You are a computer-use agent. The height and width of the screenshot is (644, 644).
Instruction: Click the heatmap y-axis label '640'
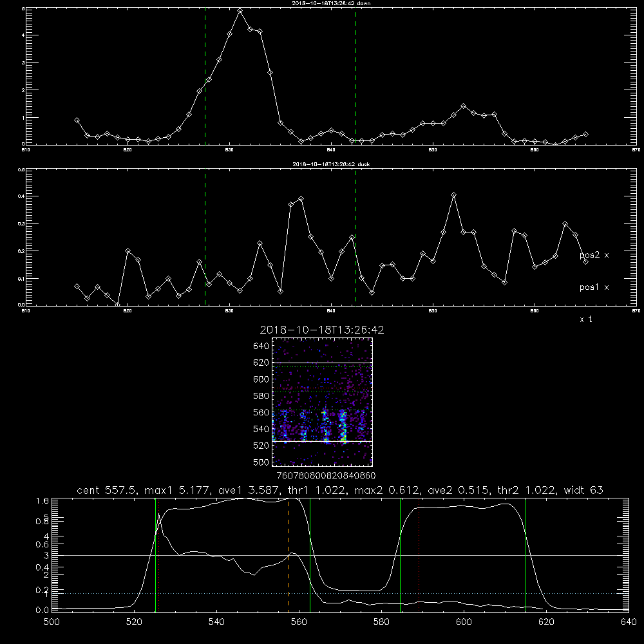261,346
